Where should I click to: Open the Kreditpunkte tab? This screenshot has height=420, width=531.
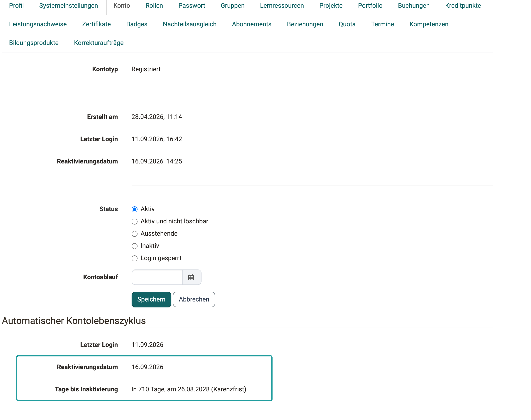[x=463, y=6]
